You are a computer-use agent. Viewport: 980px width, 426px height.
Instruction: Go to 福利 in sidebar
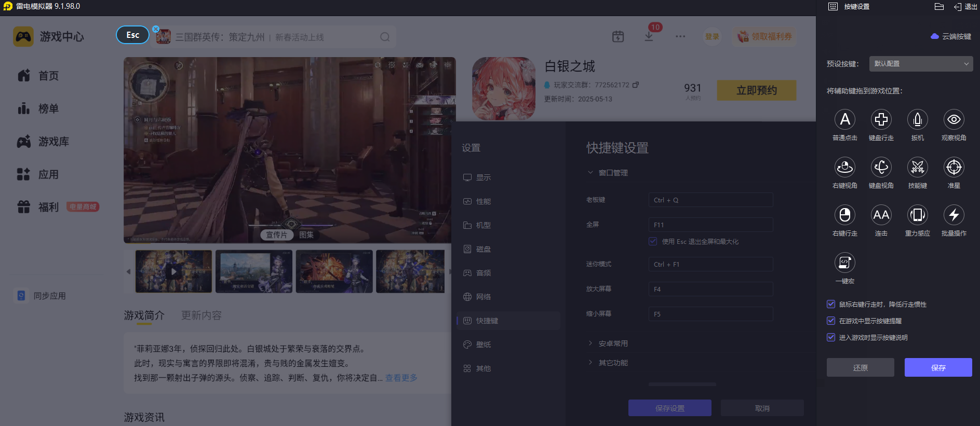[x=38, y=207]
